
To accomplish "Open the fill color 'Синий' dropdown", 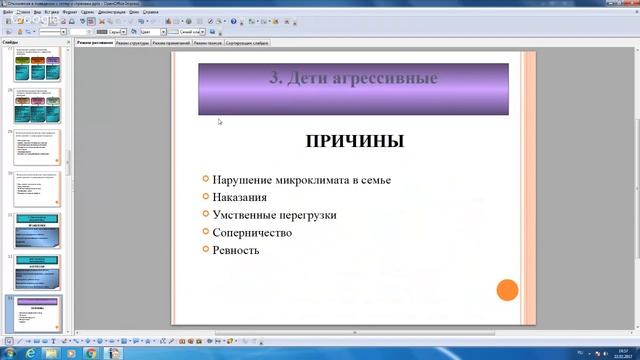I will [x=202, y=32].
